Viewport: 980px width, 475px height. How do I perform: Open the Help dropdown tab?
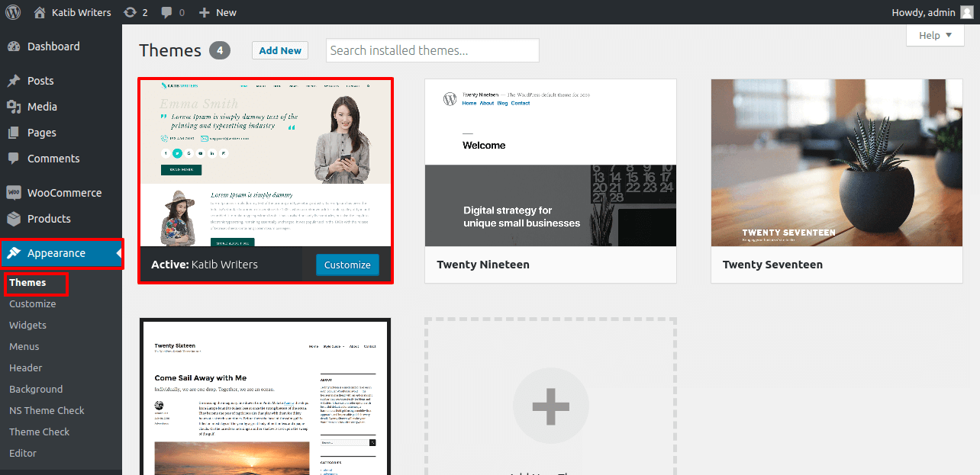(935, 35)
